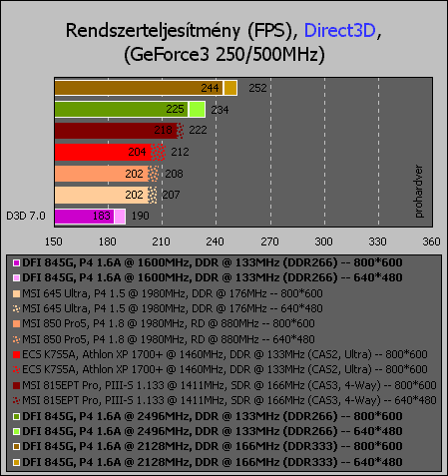Viewport: 448px width, 476px height.
Task: Click the 180 tick label on the x-axis
Action: click(x=108, y=241)
